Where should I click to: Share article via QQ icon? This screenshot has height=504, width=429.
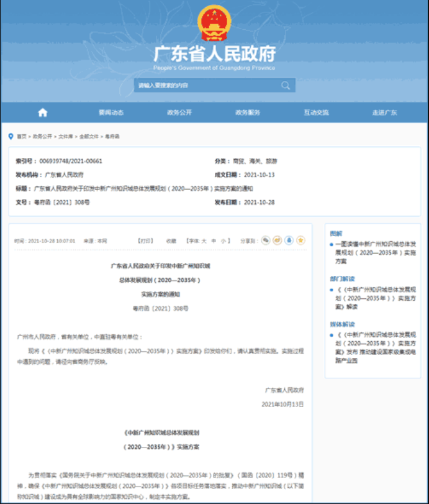pos(289,241)
